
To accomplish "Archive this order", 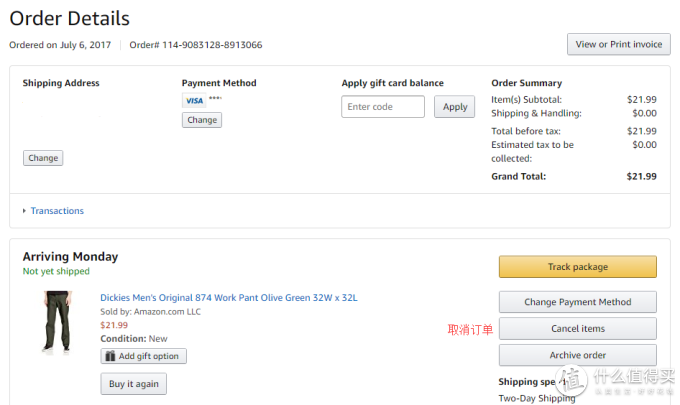I will pyautogui.click(x=578, y=355).
